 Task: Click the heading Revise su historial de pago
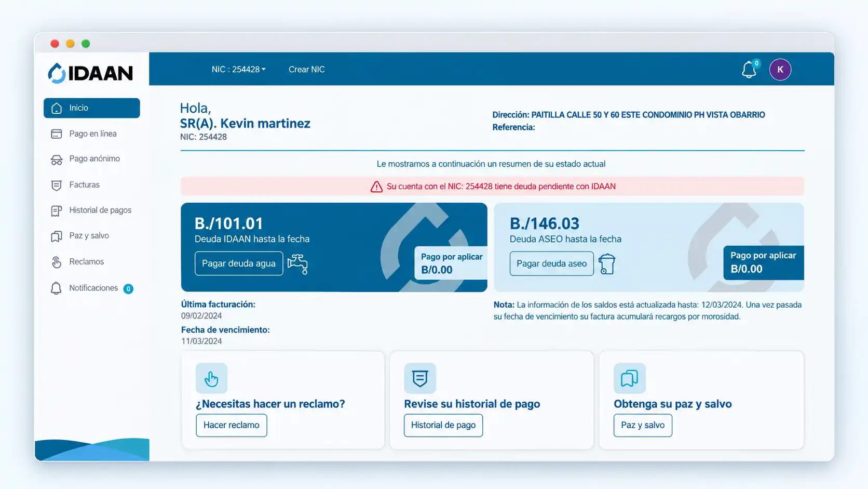click(472, 404)
